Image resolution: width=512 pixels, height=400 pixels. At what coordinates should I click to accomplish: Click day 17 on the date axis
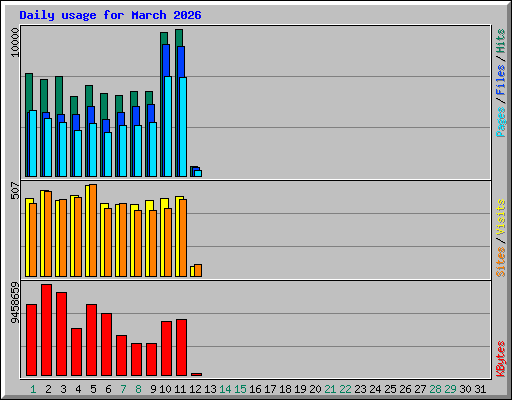[x=270, y=389]
